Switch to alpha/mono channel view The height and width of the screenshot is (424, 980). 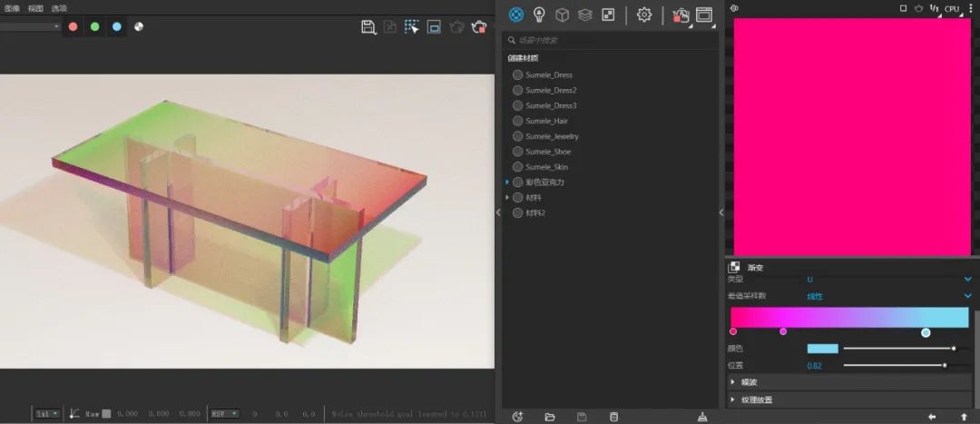coord(139,27)
